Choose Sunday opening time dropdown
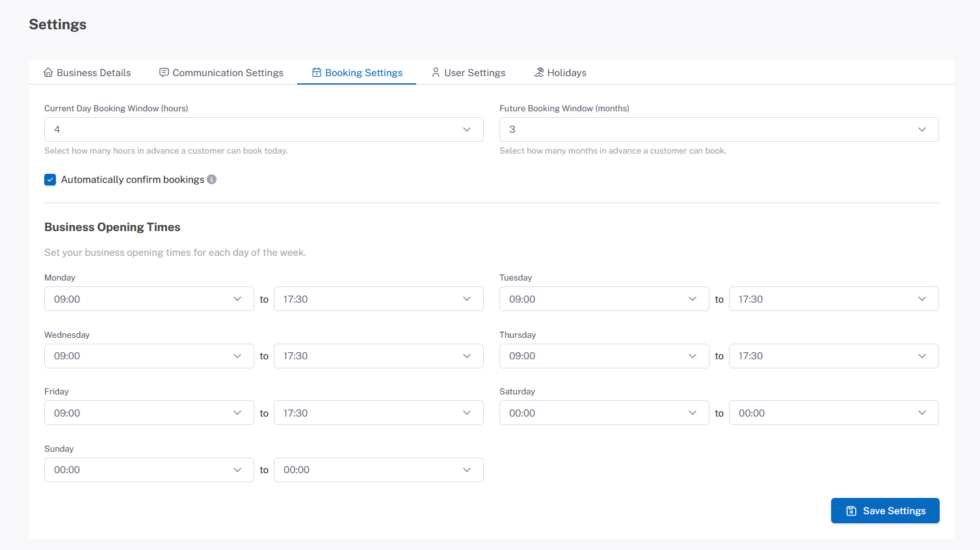The height and width of the screenshot is (550, 980). point(149,470)
